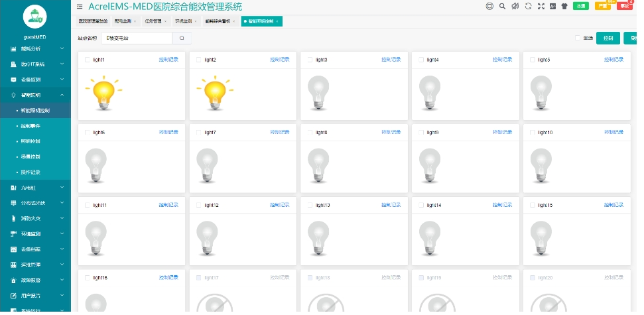Click the refresh arrows icon in header
The height and width of the screenshot is (315, 644).
(528, 6)
